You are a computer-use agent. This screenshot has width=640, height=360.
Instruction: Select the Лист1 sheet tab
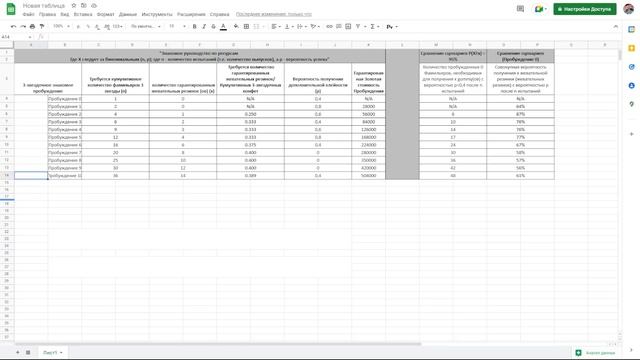[x=53, y=352]
